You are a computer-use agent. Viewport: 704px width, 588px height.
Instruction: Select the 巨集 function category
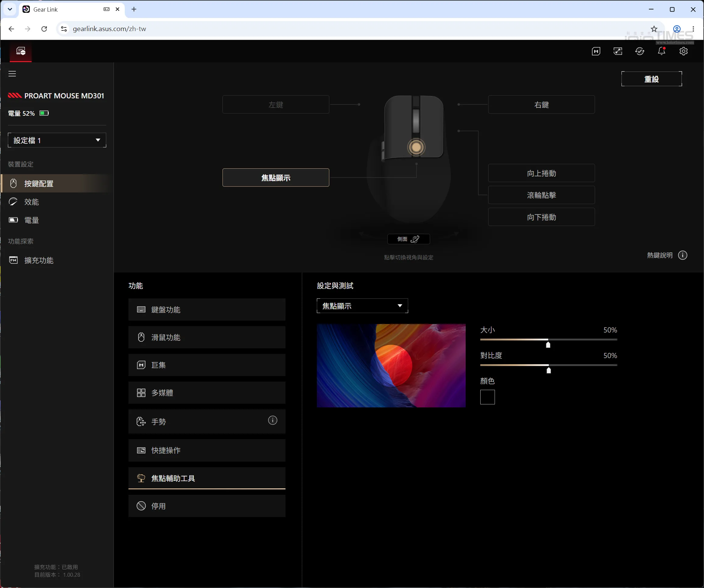[207, 365]
